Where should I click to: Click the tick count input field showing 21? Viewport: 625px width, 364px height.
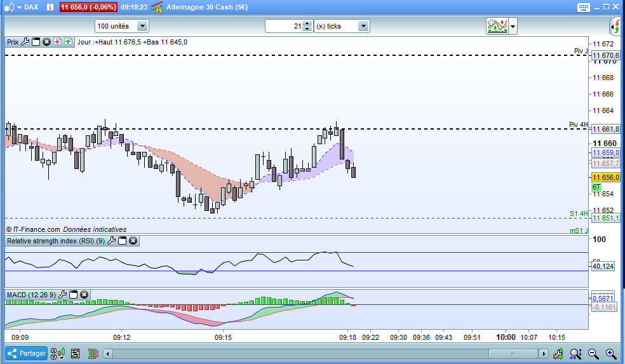click(x=284, y=26)
